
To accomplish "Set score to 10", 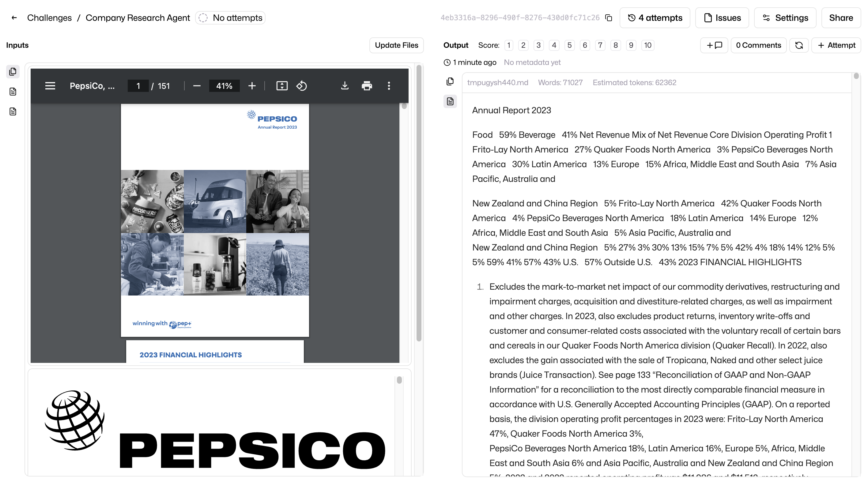I will [647, 45].
